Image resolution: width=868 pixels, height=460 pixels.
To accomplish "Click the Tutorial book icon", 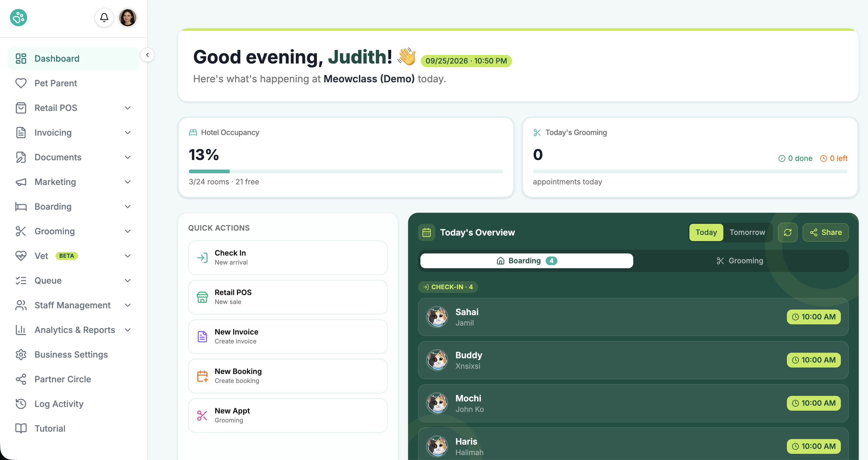I will tap(21, 428).
